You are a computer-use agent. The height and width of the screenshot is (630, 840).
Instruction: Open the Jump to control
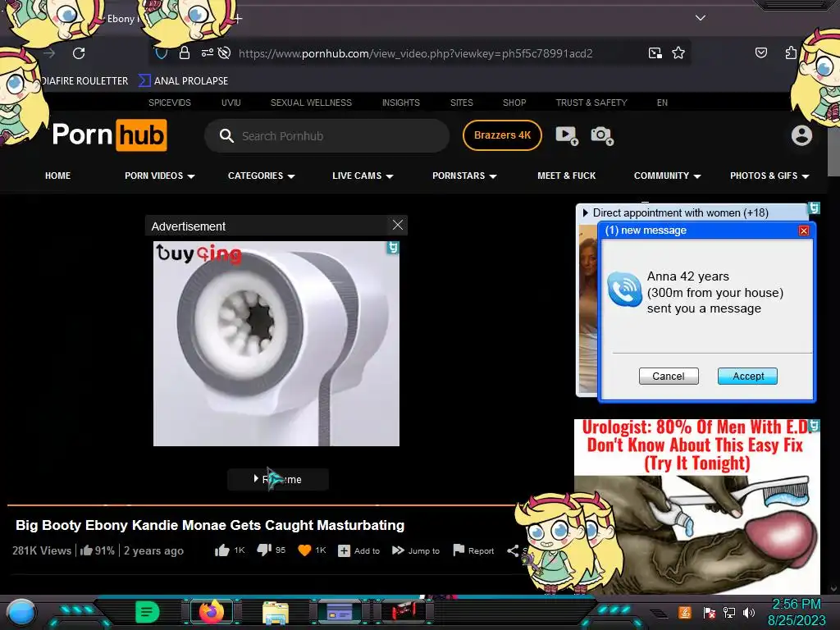click(416, 550)
